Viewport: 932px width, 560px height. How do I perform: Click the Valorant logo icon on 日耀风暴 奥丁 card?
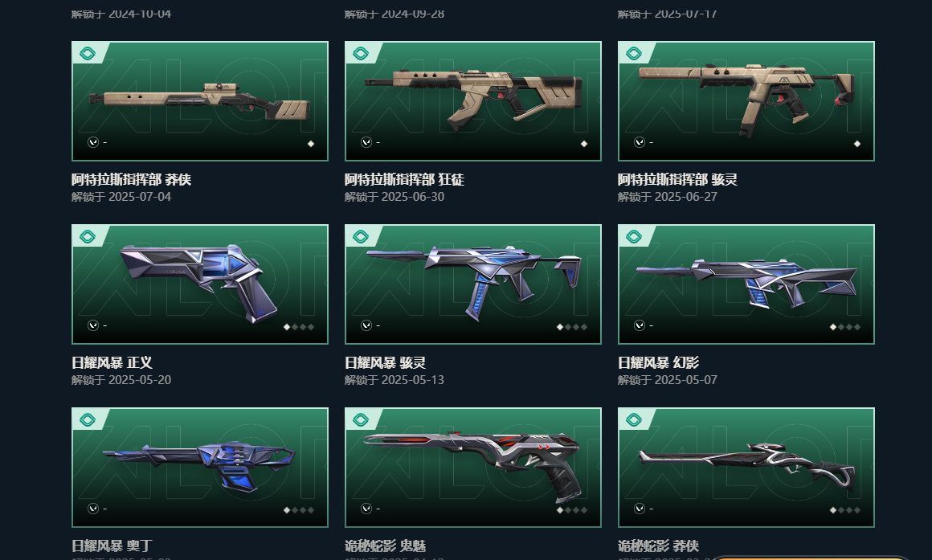[x=92, y=509]
